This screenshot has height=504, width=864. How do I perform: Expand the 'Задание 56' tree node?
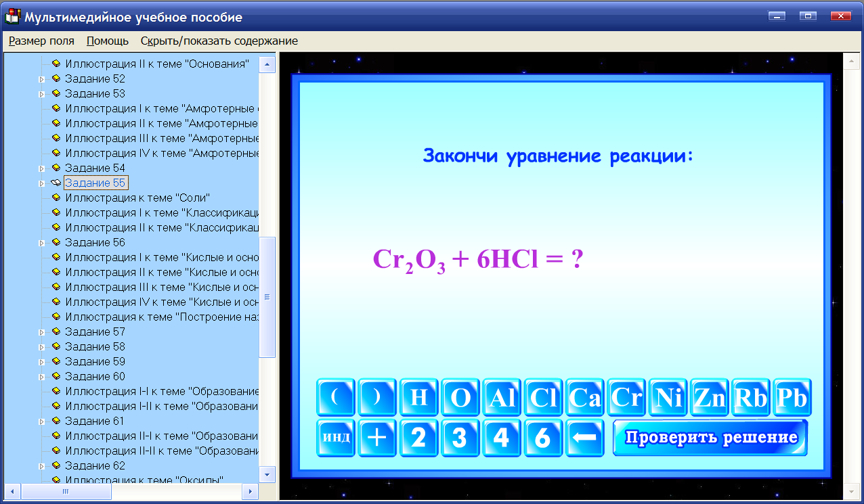click(41, 242)
